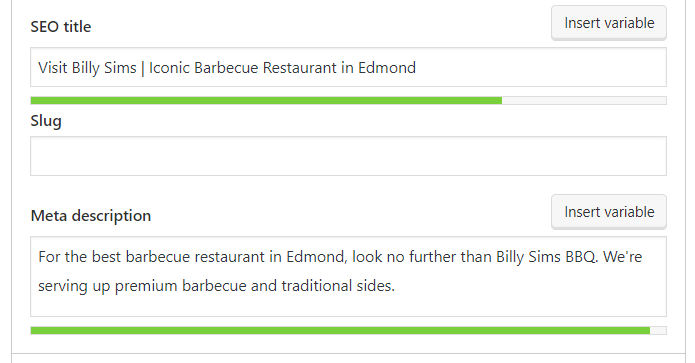Click the grey unfilled part of SEO title bar
The width and height of the screenshot is (695, 363).
pos(584,101)
